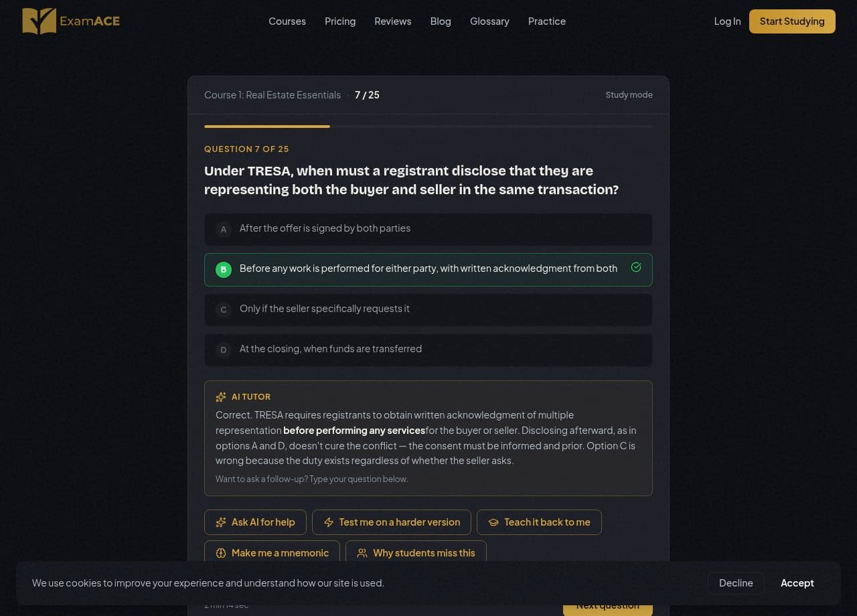
Task: Click the 7 / 25 question counter
Action: point(367,95)
